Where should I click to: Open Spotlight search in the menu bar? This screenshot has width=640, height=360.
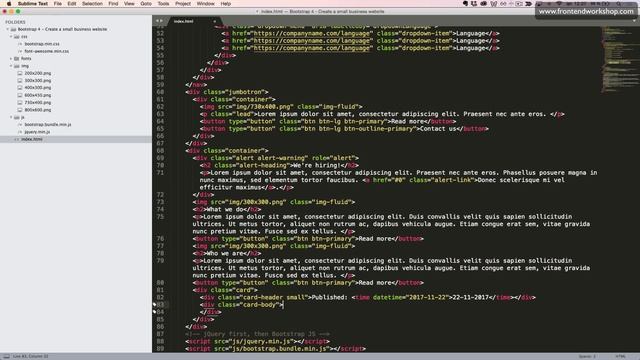click(x=619, y=4)
